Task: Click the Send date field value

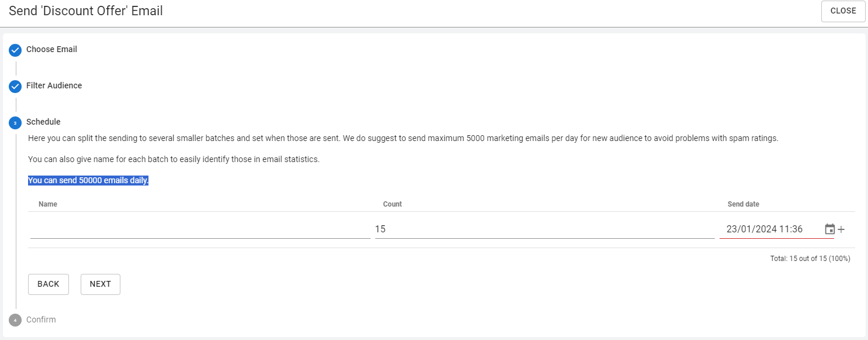Action: point(764,229)
